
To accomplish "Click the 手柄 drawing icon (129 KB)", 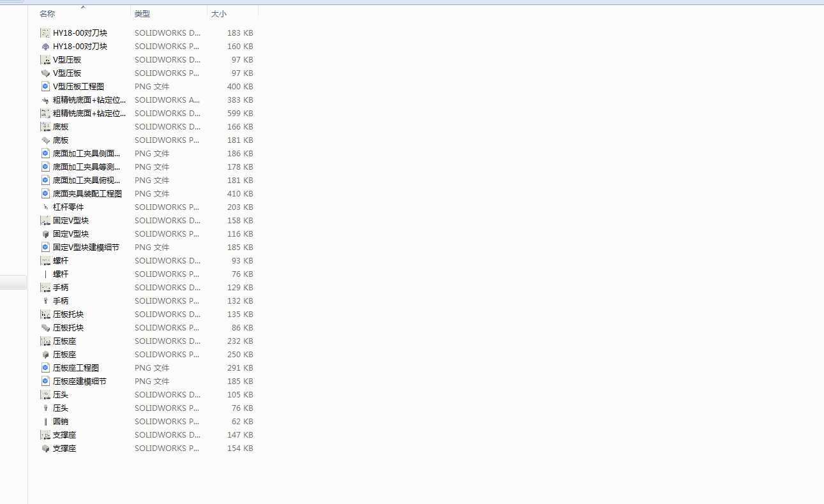I will [45, 287].
